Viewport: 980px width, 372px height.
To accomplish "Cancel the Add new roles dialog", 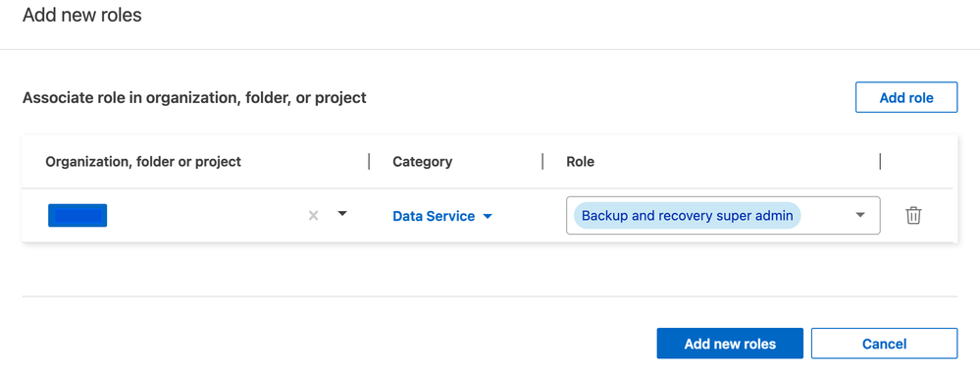I will point(885,344).
